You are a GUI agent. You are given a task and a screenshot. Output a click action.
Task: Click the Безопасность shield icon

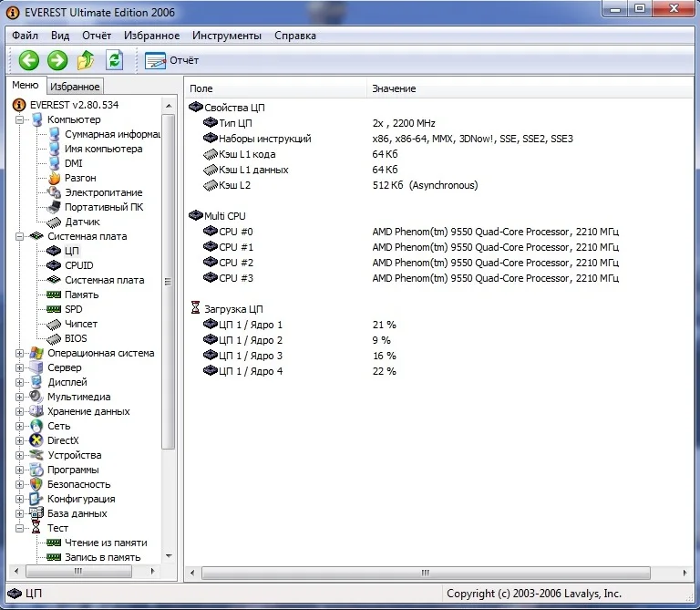click(36, 484)
